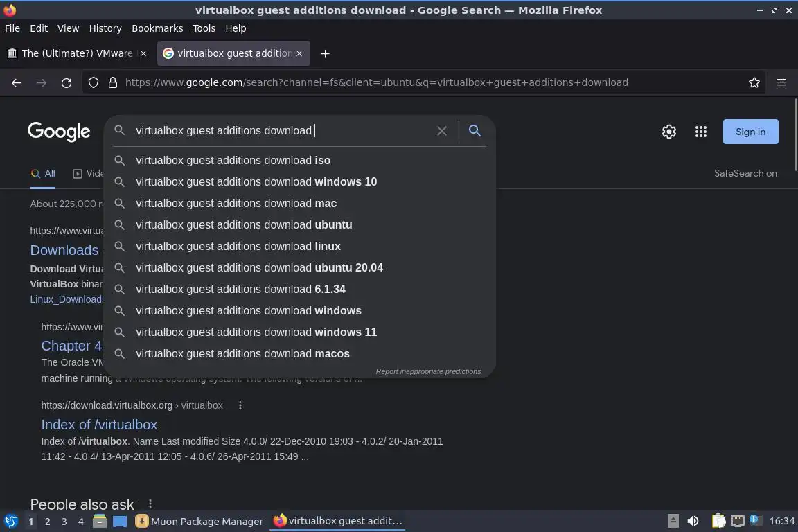Open the network monitor tray icon

[738, 521]
